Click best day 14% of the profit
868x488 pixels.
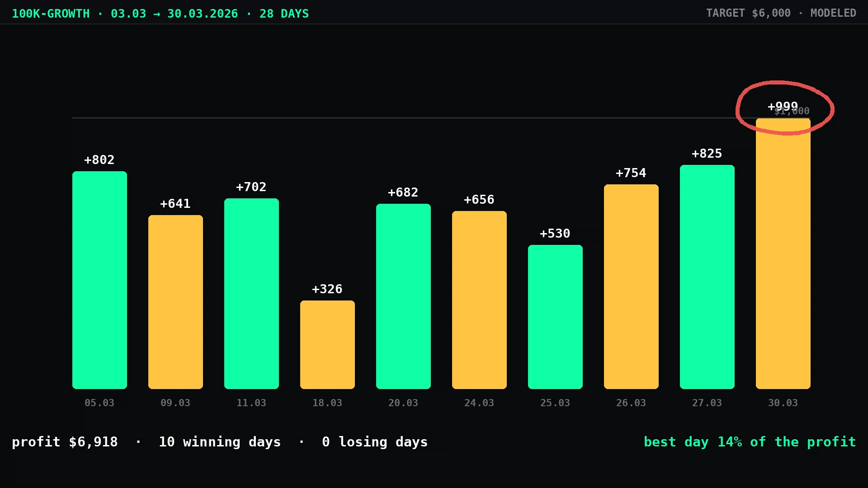tap(750, 442)
